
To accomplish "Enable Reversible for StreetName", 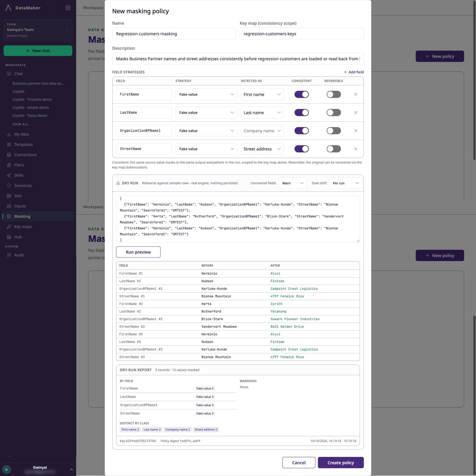I will coord(334,149).
